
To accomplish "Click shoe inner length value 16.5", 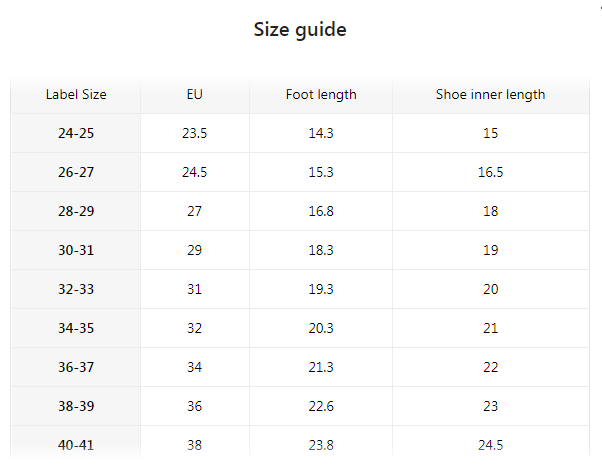I will coord(490,172).
